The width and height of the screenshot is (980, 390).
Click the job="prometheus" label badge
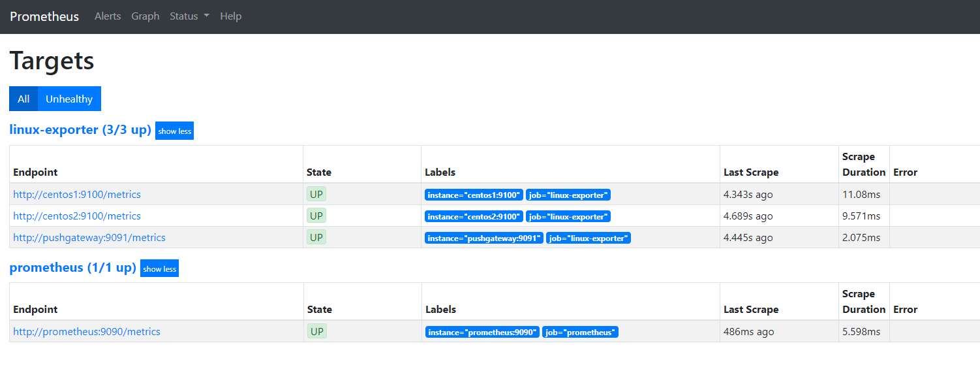click(580, 332)
